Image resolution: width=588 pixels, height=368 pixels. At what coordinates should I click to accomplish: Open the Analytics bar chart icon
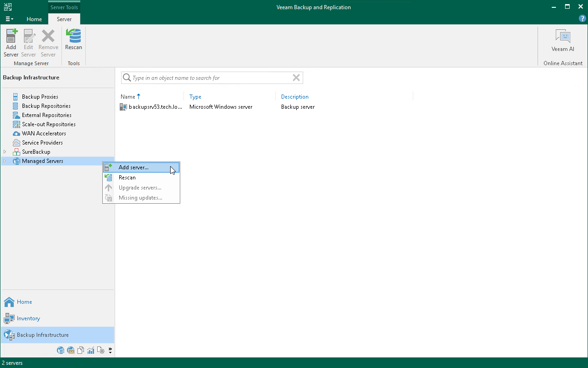click(x=91, y=351)
